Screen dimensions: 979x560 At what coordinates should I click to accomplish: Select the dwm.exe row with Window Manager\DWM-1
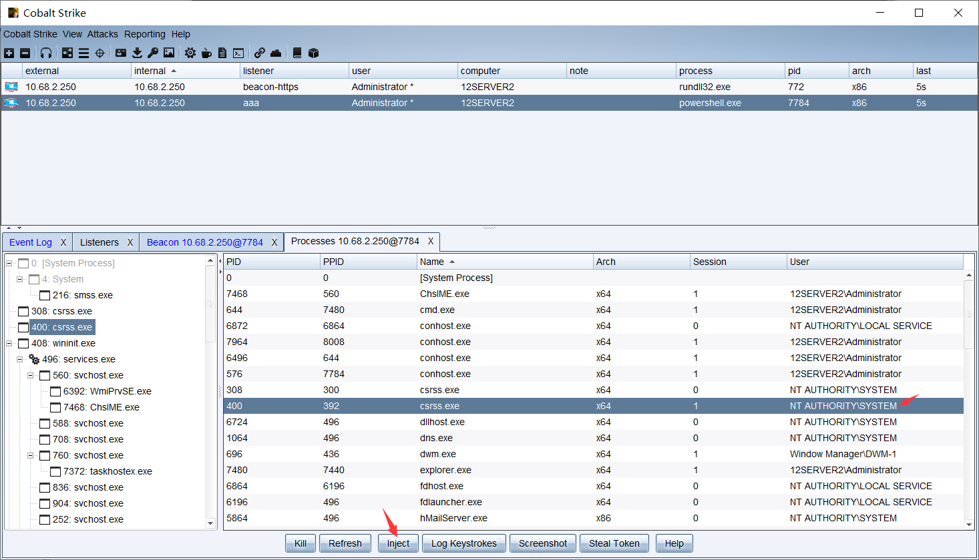[x=594, y=454]
